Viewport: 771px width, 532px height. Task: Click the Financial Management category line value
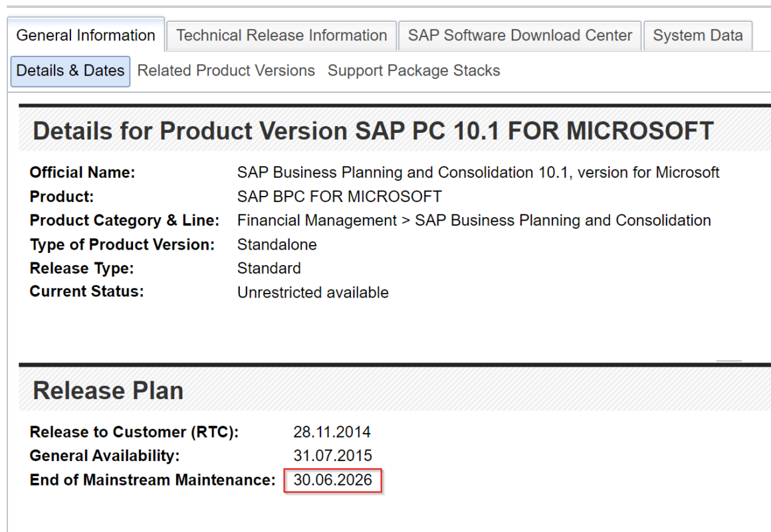tap(474, 221)
